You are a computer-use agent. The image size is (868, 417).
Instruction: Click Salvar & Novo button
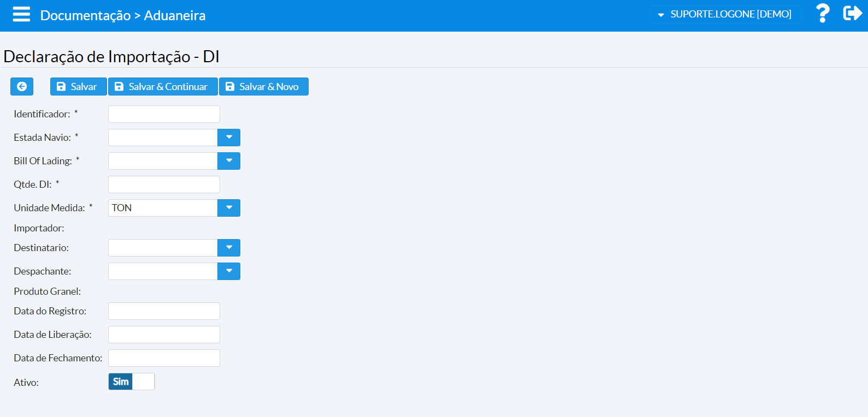(x=263, y=87)
